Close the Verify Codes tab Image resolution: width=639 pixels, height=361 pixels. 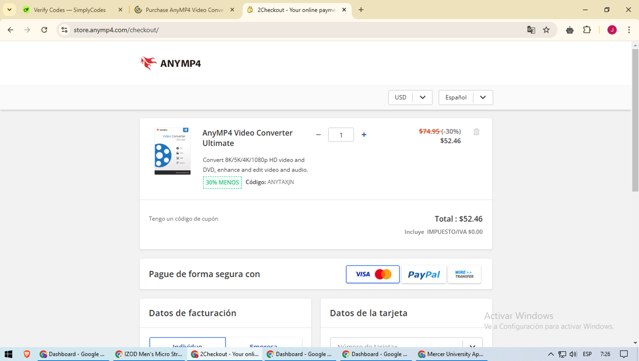tap(120, 10)
